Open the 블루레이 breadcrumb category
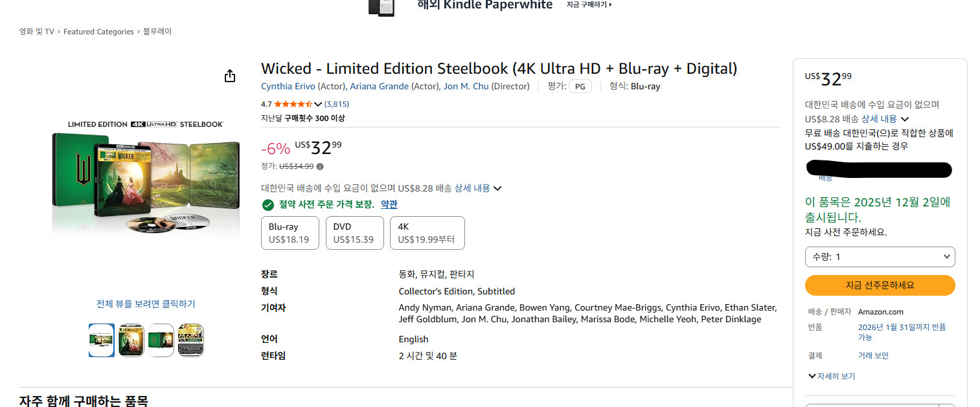 tap(157, 32)
